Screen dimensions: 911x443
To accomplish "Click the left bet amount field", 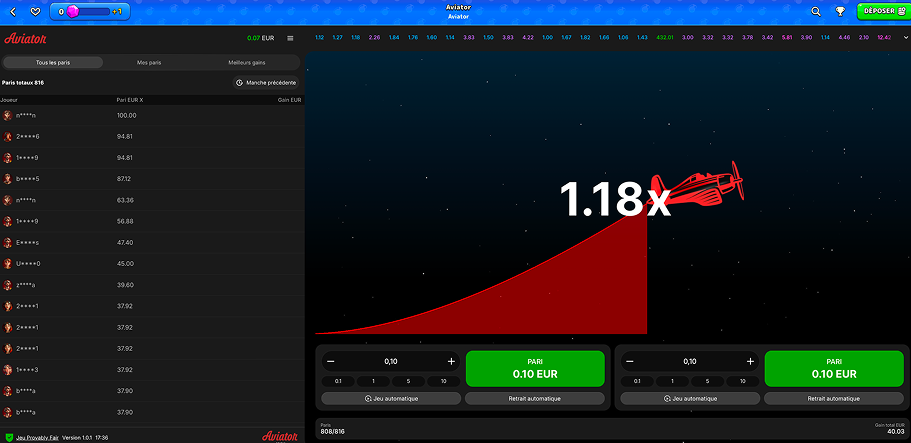I will (x=391, y=361).
